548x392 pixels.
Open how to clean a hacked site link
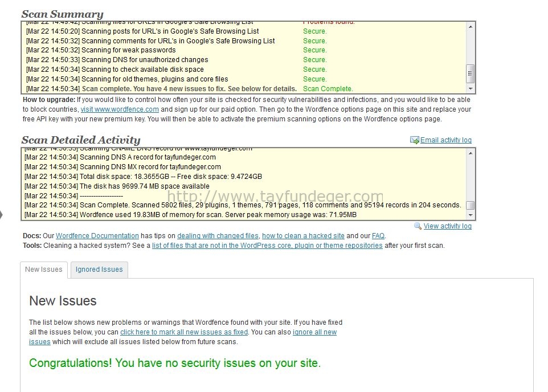point(304,236)
